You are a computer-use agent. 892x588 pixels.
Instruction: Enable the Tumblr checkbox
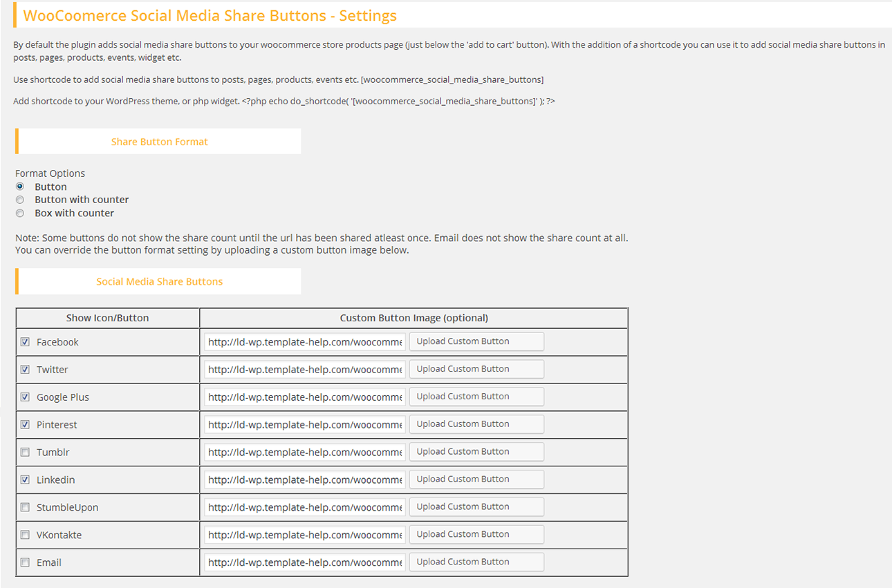(x=25, y=453)
